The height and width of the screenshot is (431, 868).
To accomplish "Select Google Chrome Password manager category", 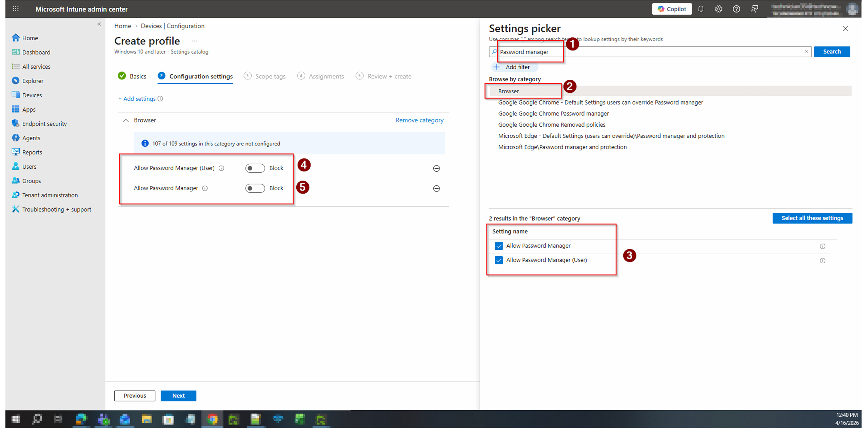I will (553, 113).
